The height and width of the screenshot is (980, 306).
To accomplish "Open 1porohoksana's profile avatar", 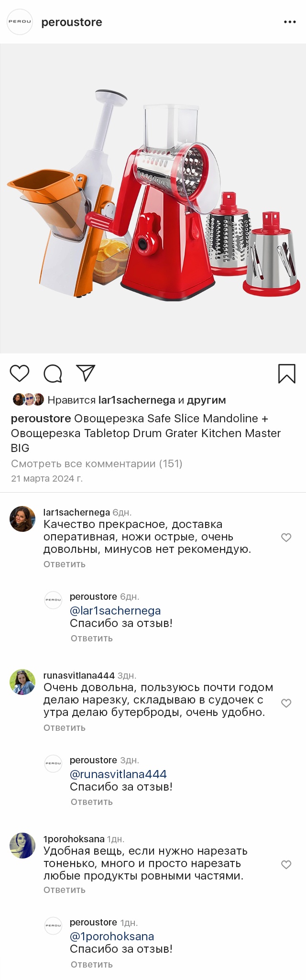I will point(22,846).
